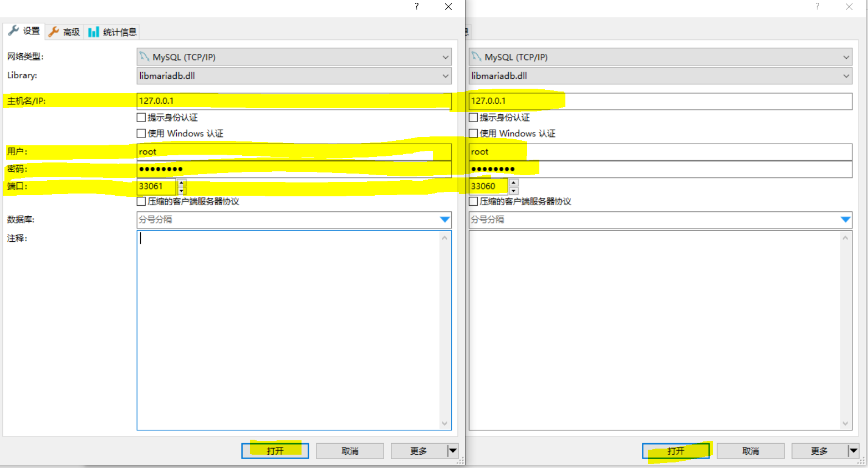Click the up arrow on left port 33061 stepper

[181, 183]
